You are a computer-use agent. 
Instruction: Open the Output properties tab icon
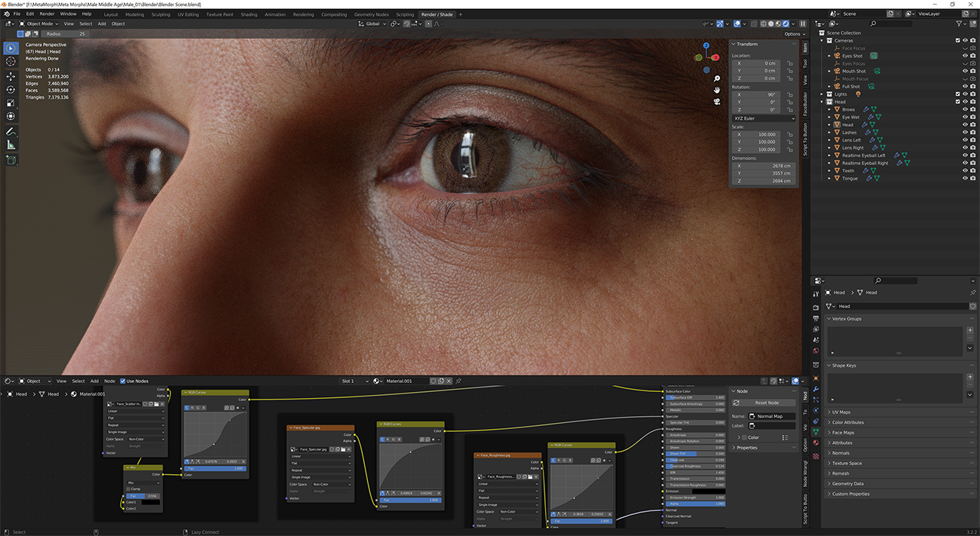pyautogui.click(x=816, y=318)
